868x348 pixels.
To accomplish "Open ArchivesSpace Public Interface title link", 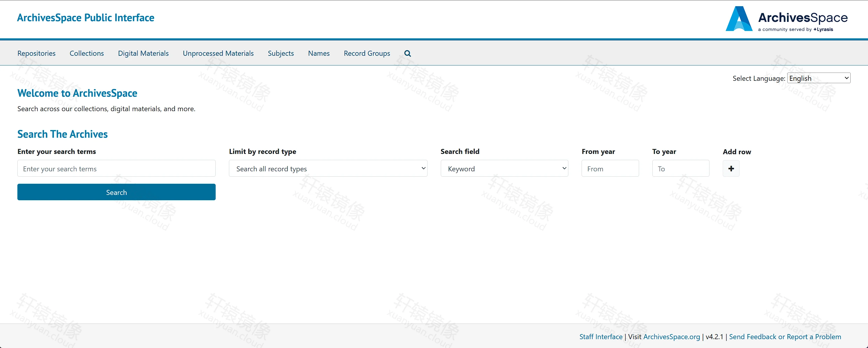I will pyautogui.click(x=85, y=17).
